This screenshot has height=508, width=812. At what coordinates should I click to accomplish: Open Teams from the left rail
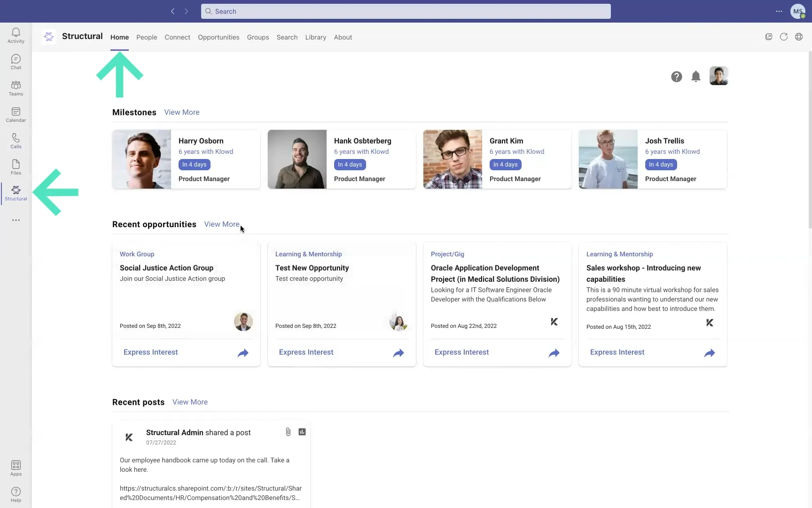coord(16,87)
